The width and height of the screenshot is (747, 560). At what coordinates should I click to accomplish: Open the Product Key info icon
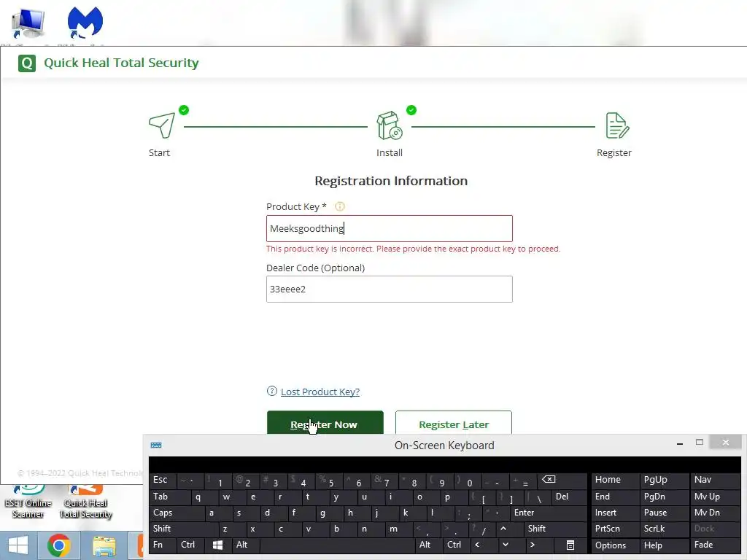point(340,206)
